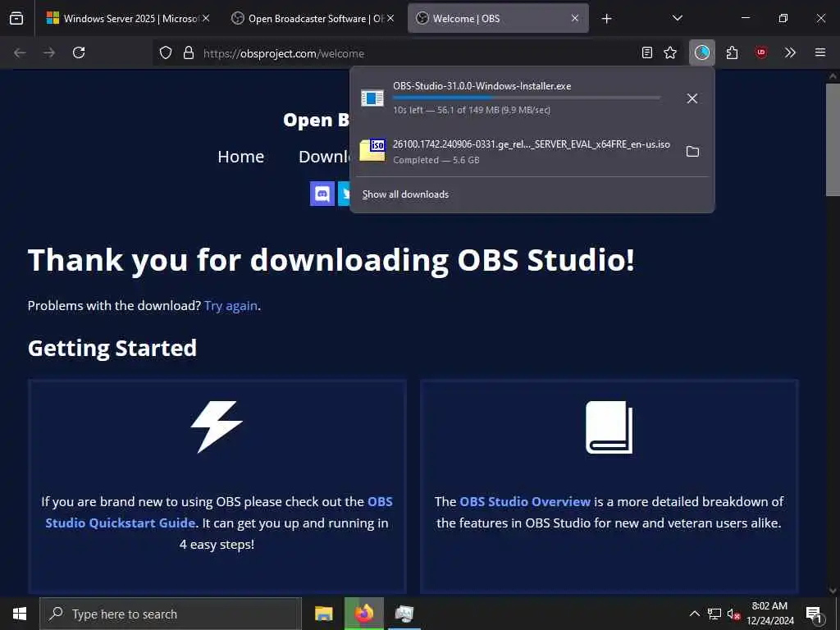Open the network tray icon

[714, 614]
